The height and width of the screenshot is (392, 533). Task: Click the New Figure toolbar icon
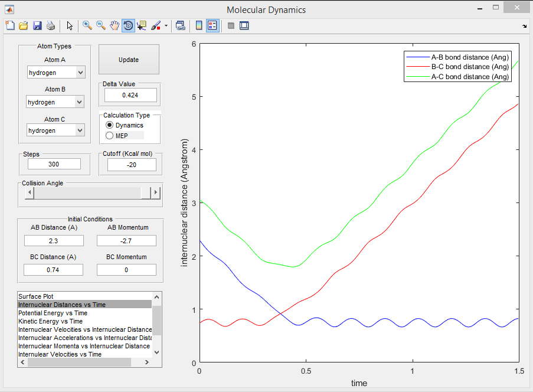tap(10, 25)
